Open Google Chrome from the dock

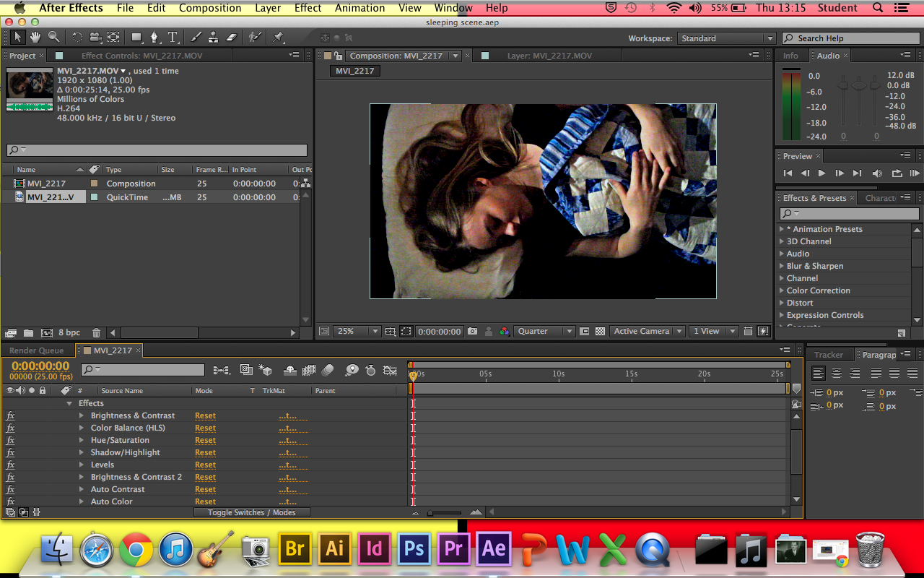(x=136, y=551)
